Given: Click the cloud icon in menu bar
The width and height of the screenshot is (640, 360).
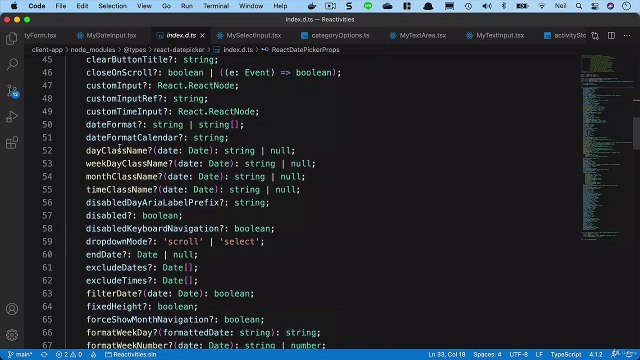Looking at the screenshot, I should pyautogui.click(x=387, y=6).
